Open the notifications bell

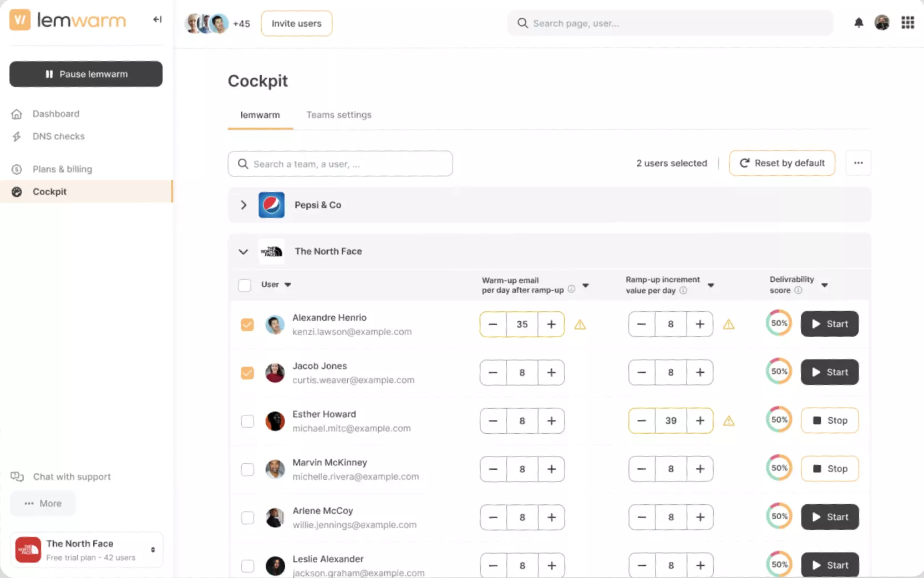859,23
